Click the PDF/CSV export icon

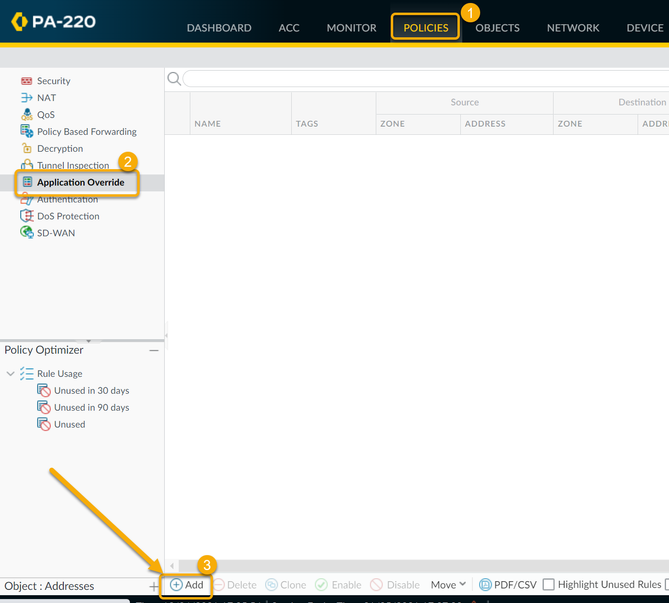coord(485,585)
